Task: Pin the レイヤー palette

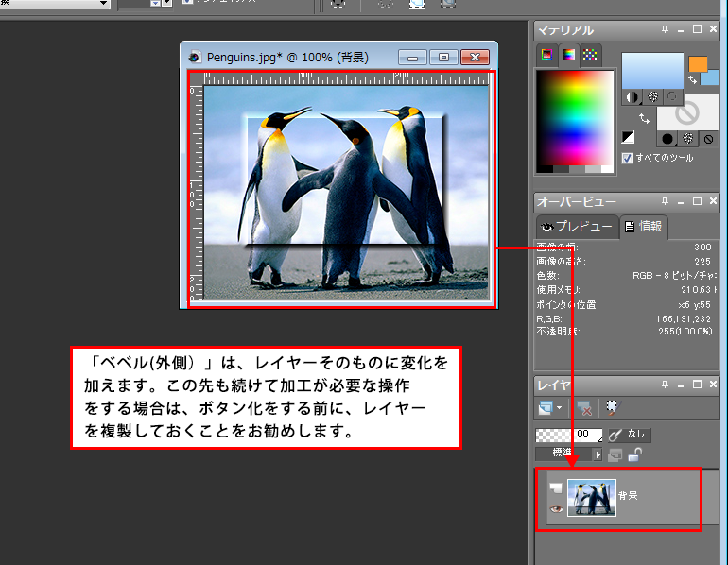Action: 665,385
